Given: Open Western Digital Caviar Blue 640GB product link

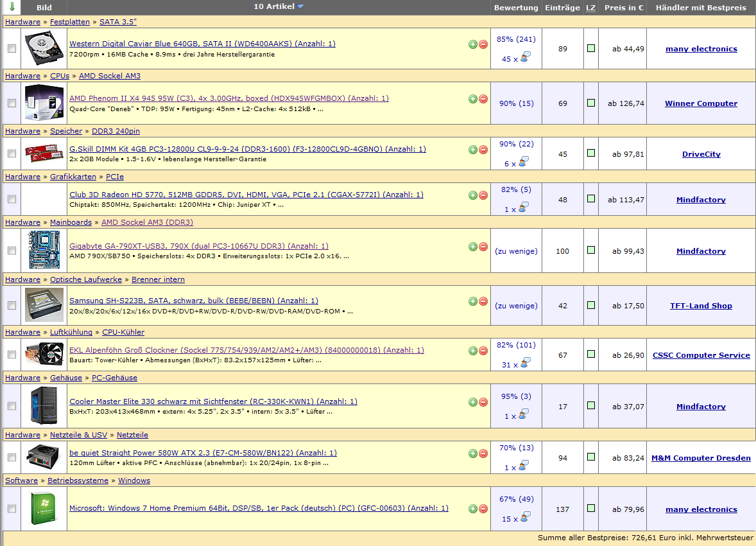Looking at the screenshot, I should click(x=203, y=44).
